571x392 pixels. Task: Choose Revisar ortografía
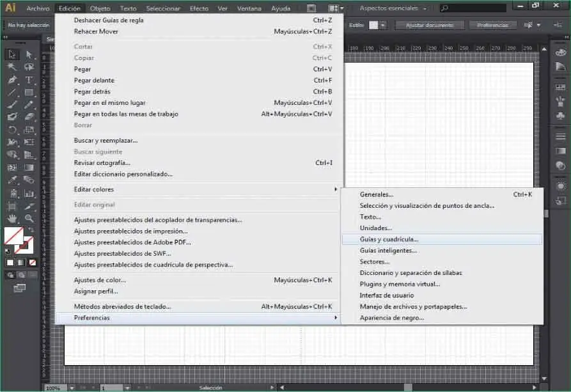point(199,163)
